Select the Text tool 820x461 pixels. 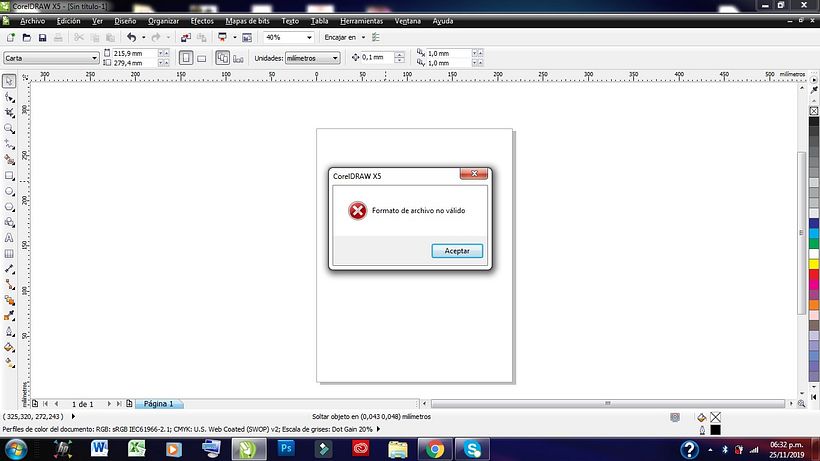[9, 238]
